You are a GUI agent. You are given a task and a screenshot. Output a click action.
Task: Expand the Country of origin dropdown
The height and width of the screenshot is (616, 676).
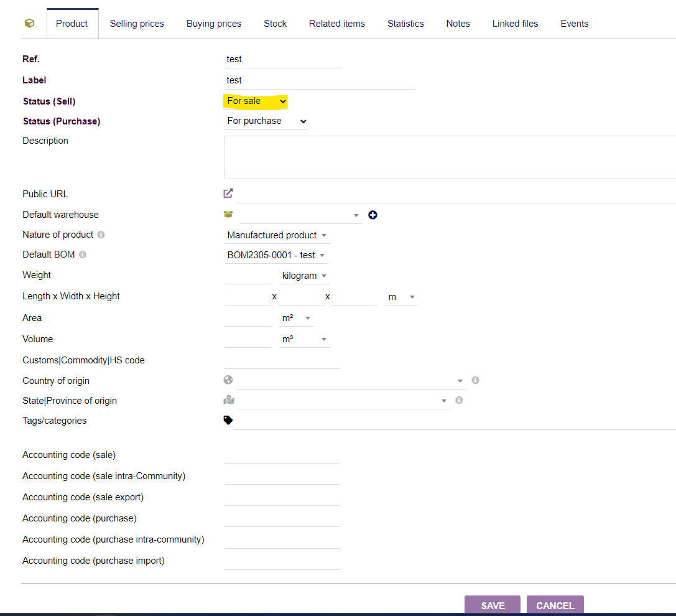(351, 381)
